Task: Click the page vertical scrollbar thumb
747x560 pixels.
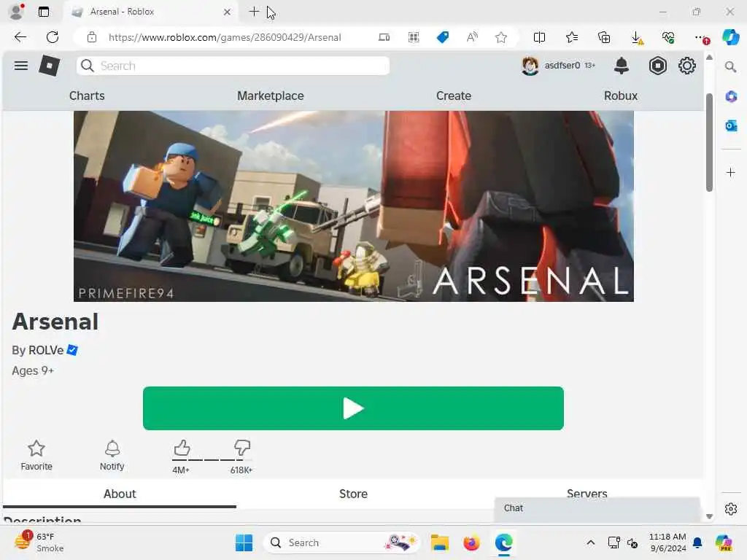Action: 709,142
